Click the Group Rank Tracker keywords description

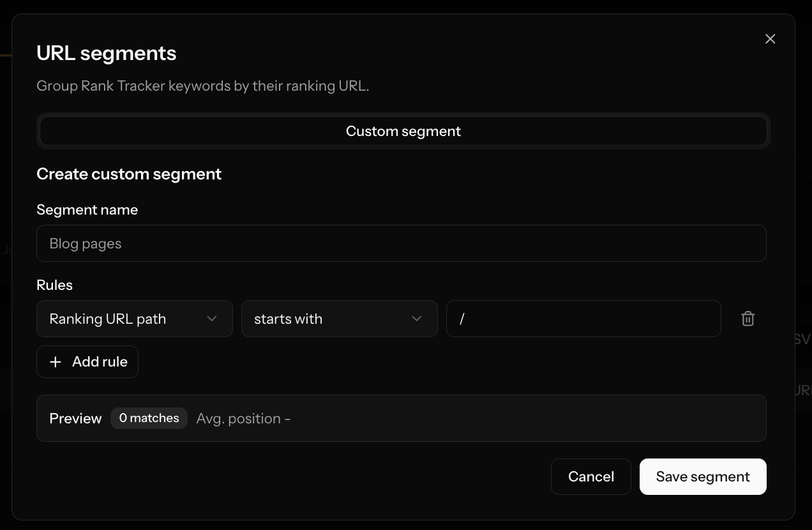[x=203, y=86]
